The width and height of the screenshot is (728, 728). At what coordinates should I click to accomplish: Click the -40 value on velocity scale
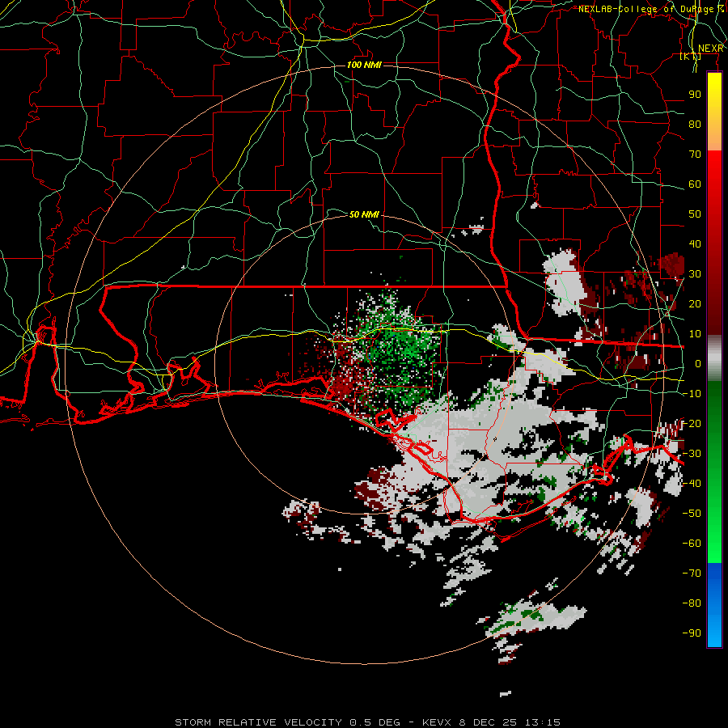click(692, 484)
